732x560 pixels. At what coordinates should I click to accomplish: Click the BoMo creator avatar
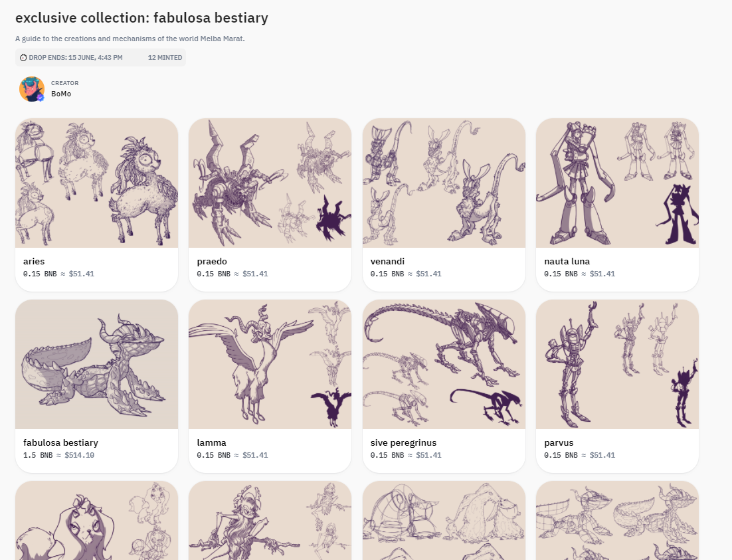[31, 89]
